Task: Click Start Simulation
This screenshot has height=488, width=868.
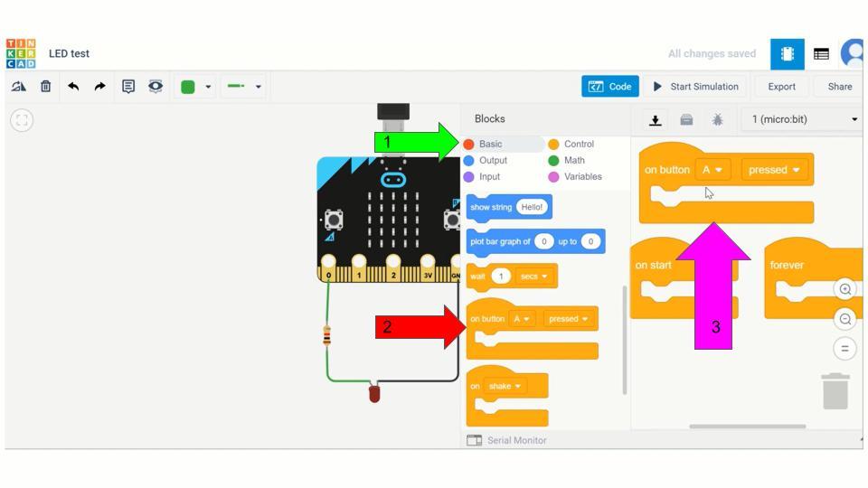Action: 696,87
